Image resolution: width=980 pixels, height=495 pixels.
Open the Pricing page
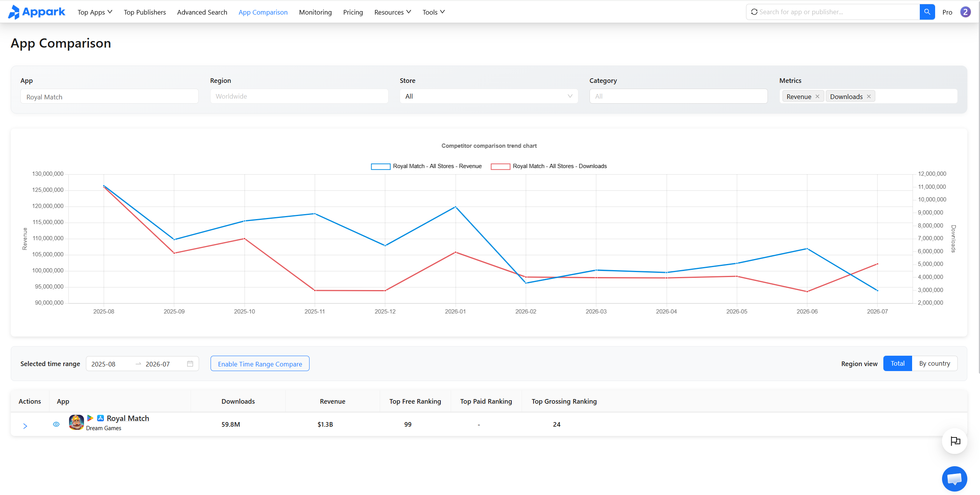(x=353, y=12)
